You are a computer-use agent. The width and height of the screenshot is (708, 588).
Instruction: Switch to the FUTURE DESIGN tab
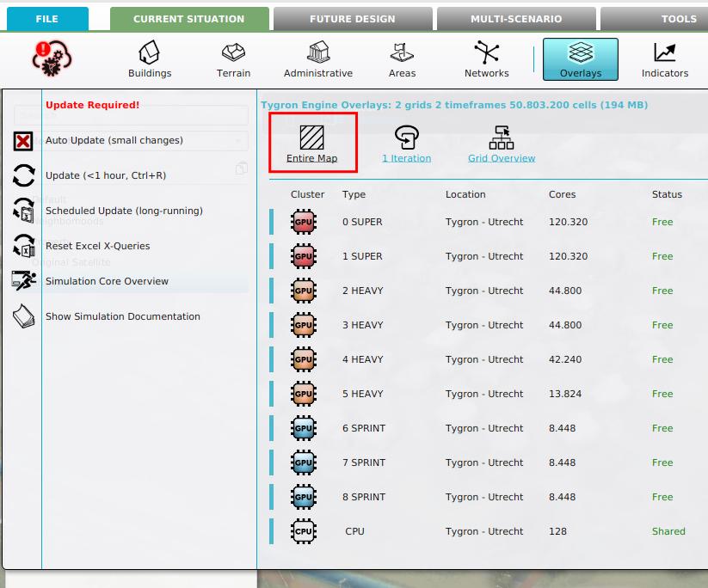coord(351,18)
